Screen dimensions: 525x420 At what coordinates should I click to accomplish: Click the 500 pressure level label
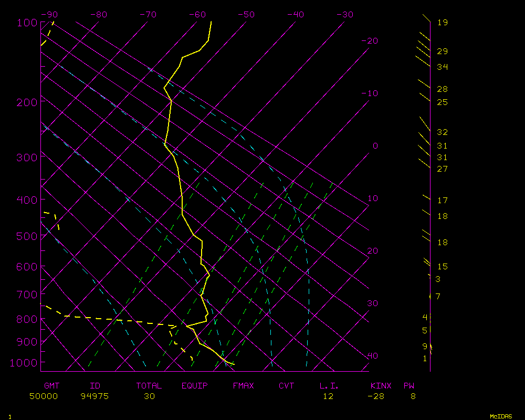26,236
